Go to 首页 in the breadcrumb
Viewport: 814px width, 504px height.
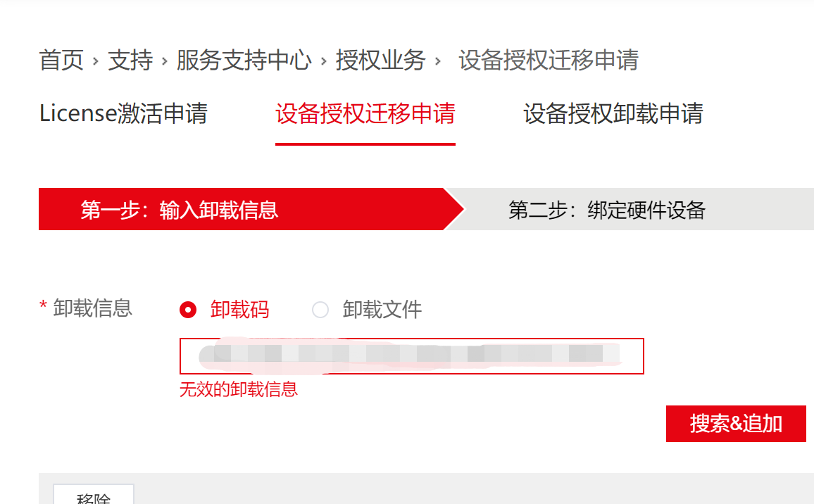(x=61, y=61)
